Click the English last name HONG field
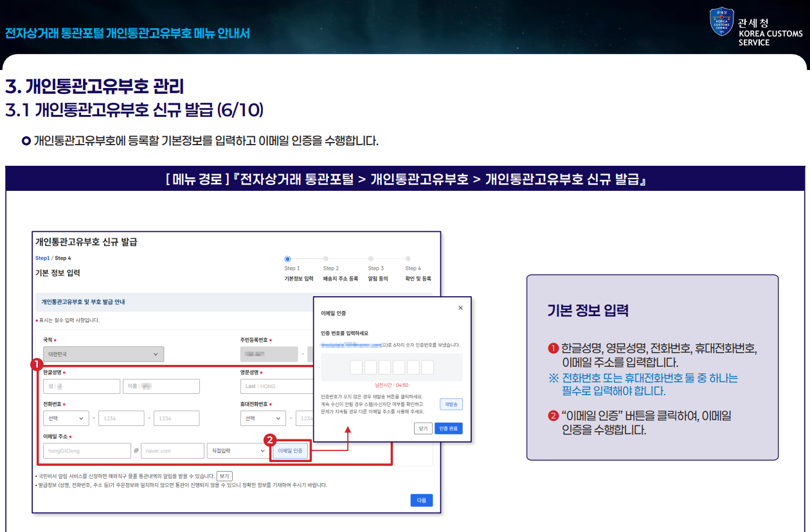The width and height of the screenshot is (810, 532). [276, 386]
